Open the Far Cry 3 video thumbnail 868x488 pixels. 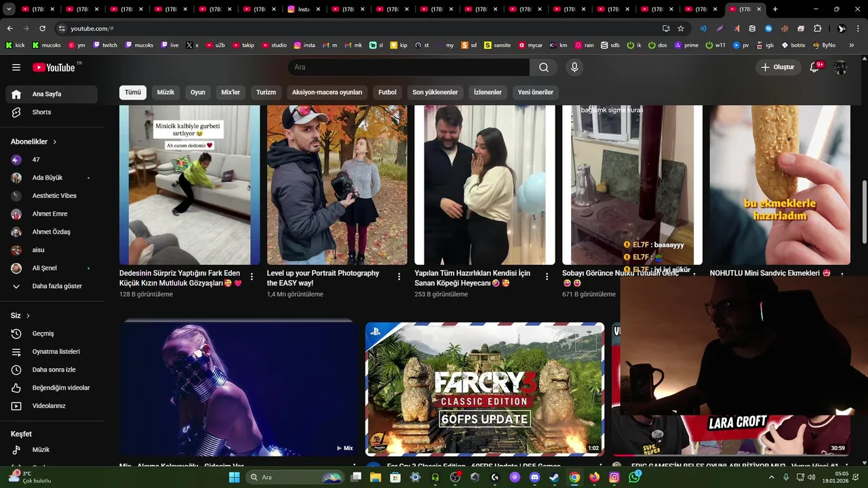pos(485,389)
